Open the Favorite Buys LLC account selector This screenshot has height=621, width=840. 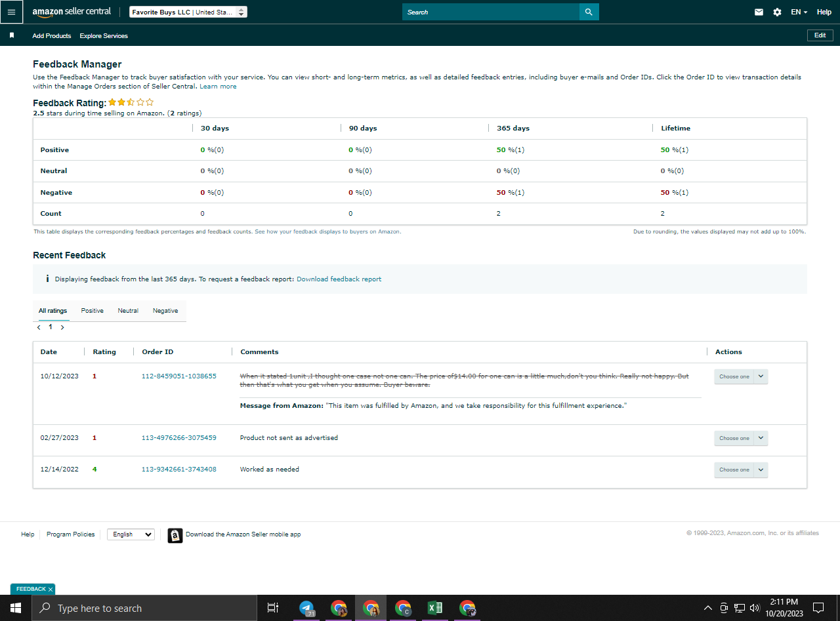[188, 12]
